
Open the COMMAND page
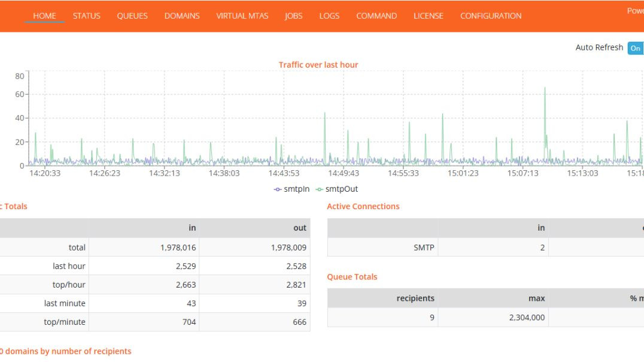click(x=376, y=16)
